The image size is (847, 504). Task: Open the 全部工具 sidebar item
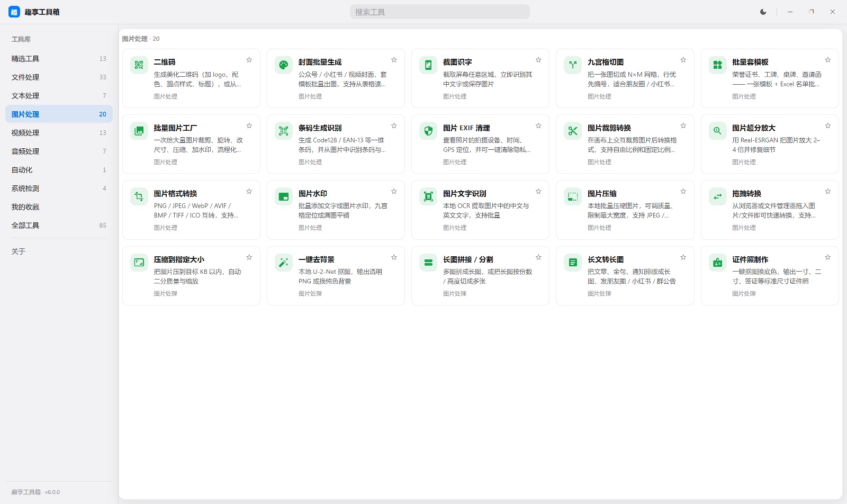(59, 226)
